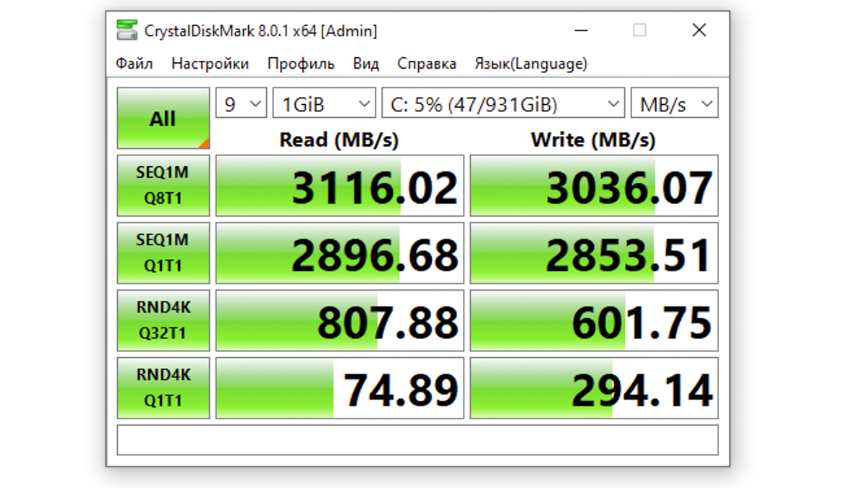This screenshot has height=488, width=868.
Task: Click the 2853.51 write result
Action: coord(595,253)
